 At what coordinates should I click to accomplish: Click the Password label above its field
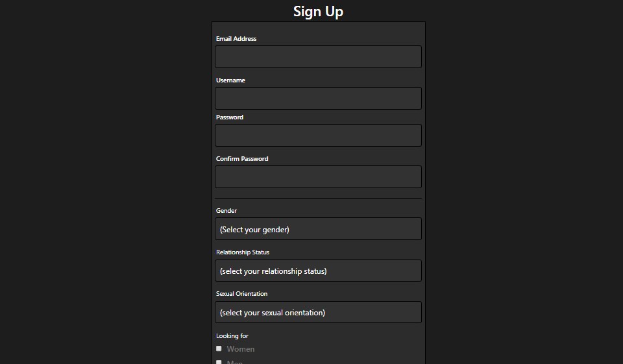(230, 117)
